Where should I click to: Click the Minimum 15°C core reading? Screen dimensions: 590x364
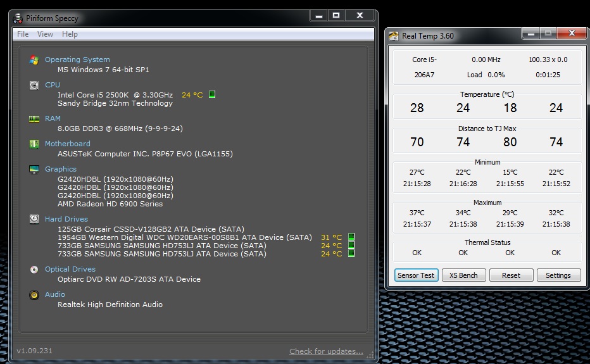pos(510,172)
